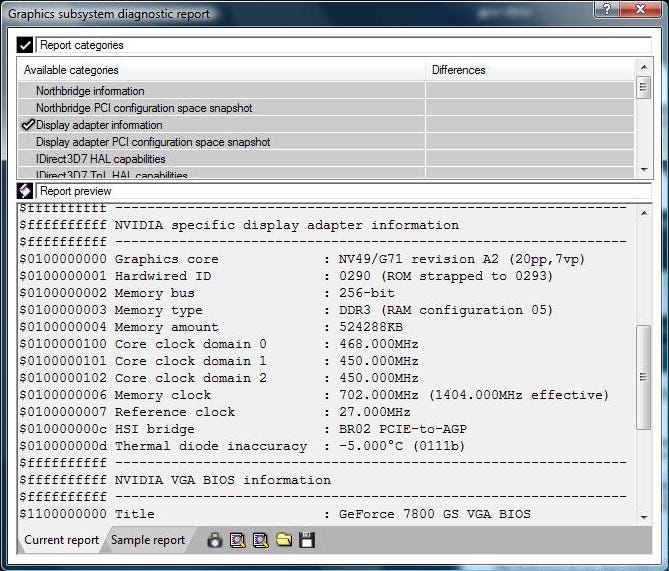Click the Report preview header icon
669x571 pixels.
tap(25, 191)
